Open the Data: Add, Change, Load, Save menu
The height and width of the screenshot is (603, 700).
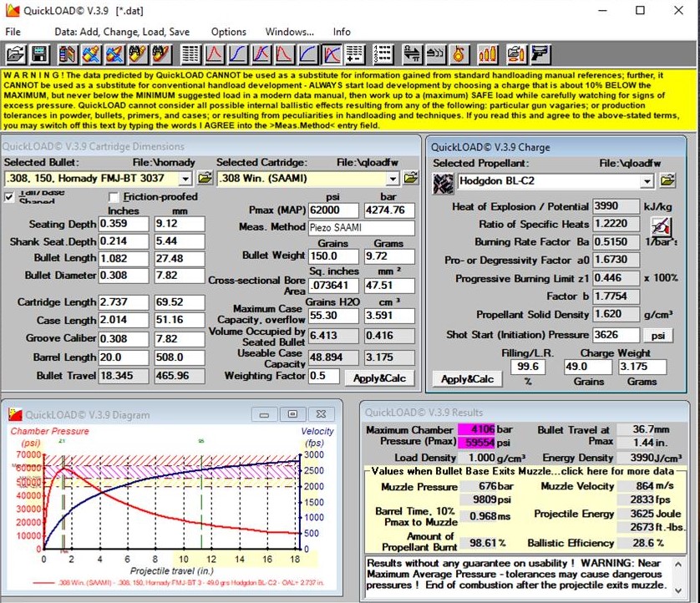pyautogui.click(x=122, y=32)
